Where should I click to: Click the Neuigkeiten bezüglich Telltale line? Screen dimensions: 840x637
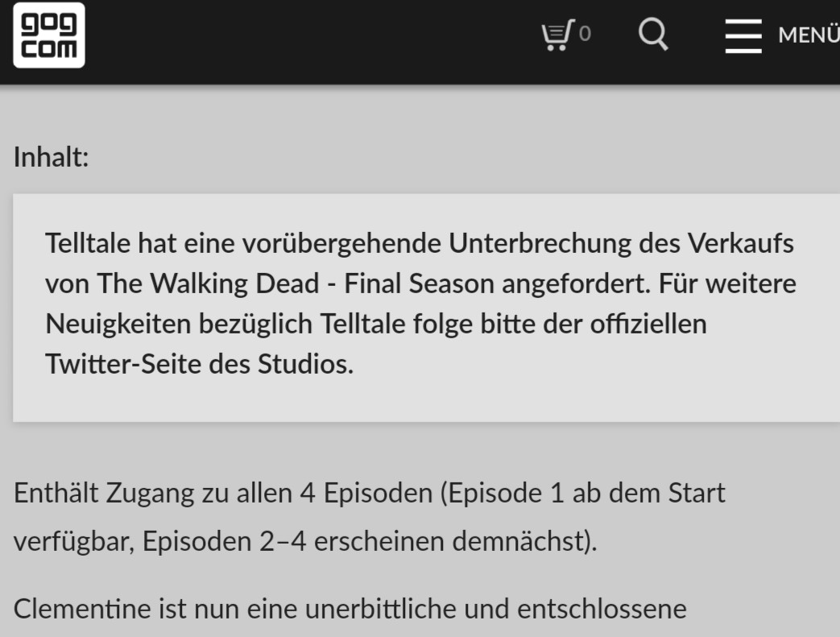(376, 324)
